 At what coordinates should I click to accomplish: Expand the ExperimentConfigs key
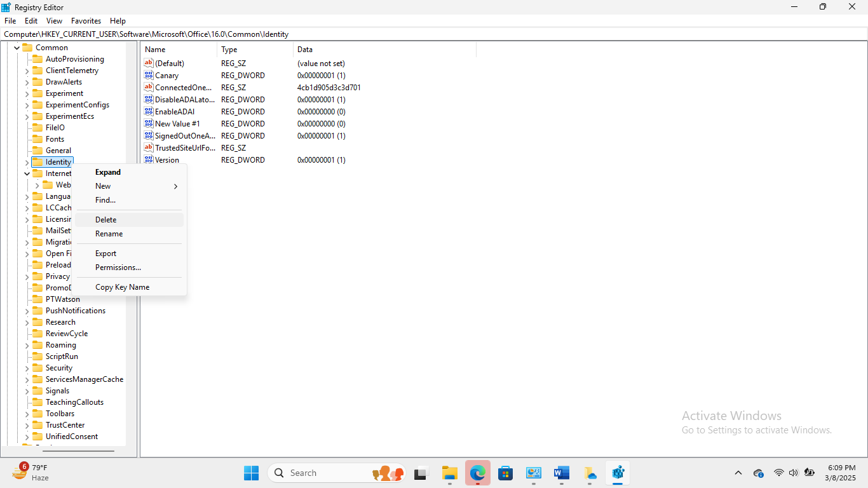27,105
